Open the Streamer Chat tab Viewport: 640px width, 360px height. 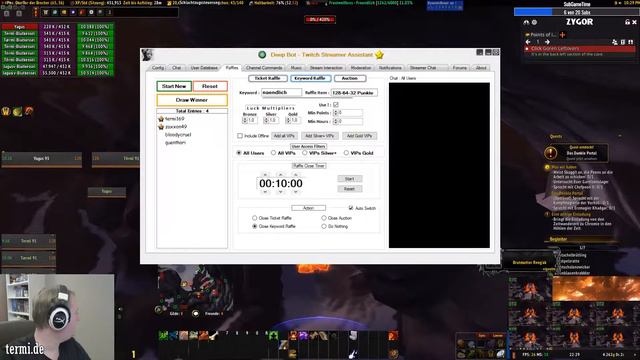point(423,68)
